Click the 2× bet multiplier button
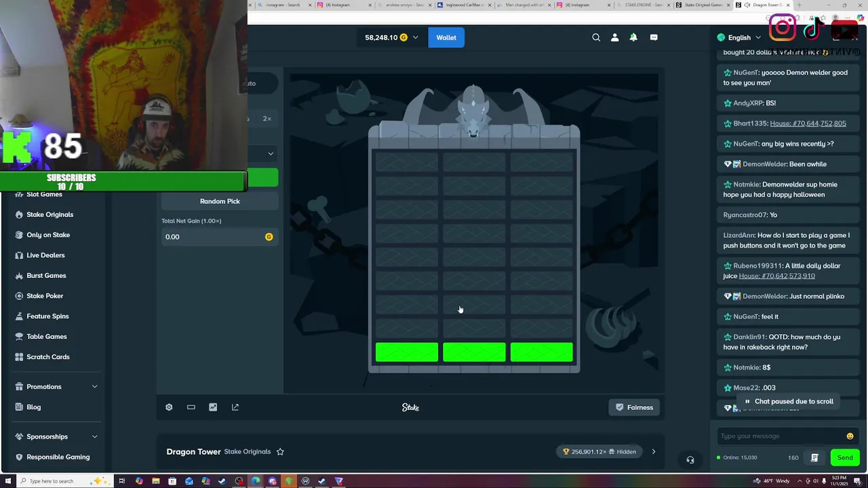Viewport: 868px width, 488px height. pos(267,119)
